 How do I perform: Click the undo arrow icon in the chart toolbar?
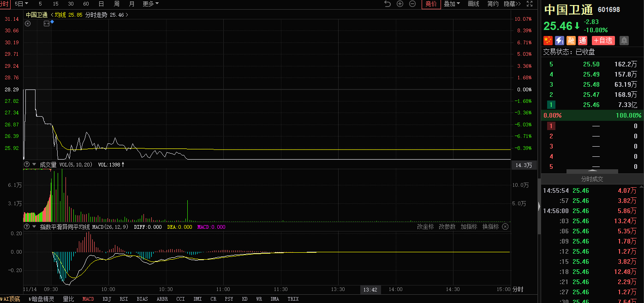[388, 4]
